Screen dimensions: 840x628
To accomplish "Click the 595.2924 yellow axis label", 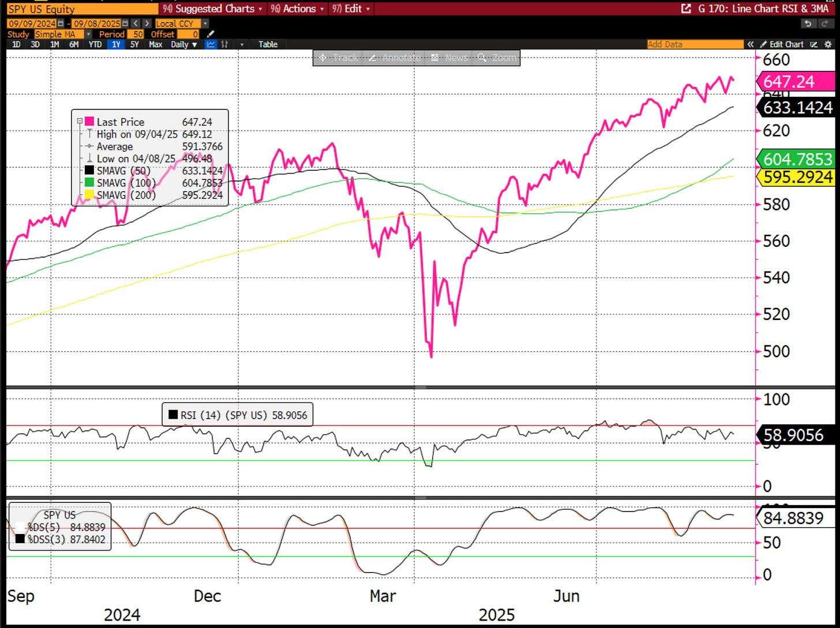I will pyautogui.click(x=796, y=176).
